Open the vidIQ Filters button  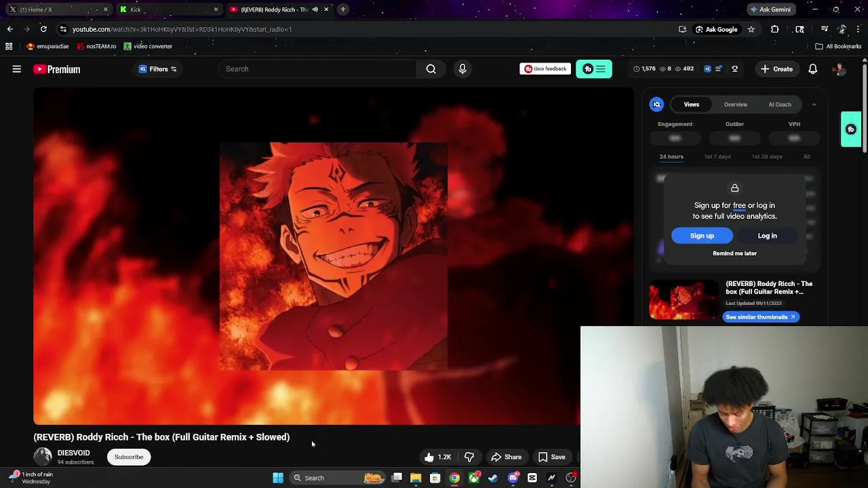(x=158, y=69)
